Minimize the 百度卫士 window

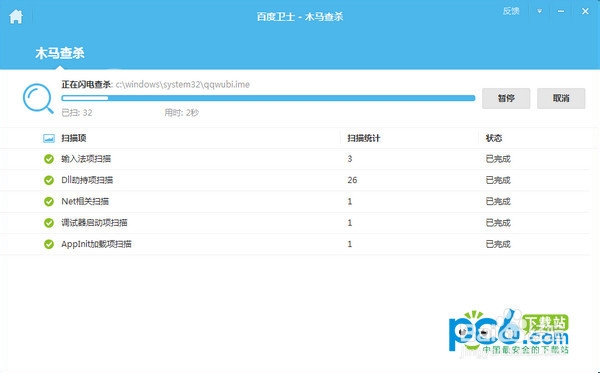(561, 11)
